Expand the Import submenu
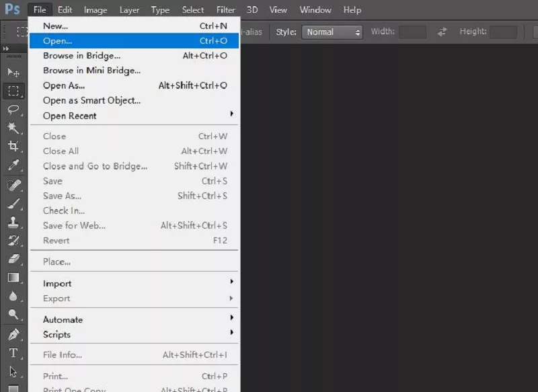 pos(134,283)
